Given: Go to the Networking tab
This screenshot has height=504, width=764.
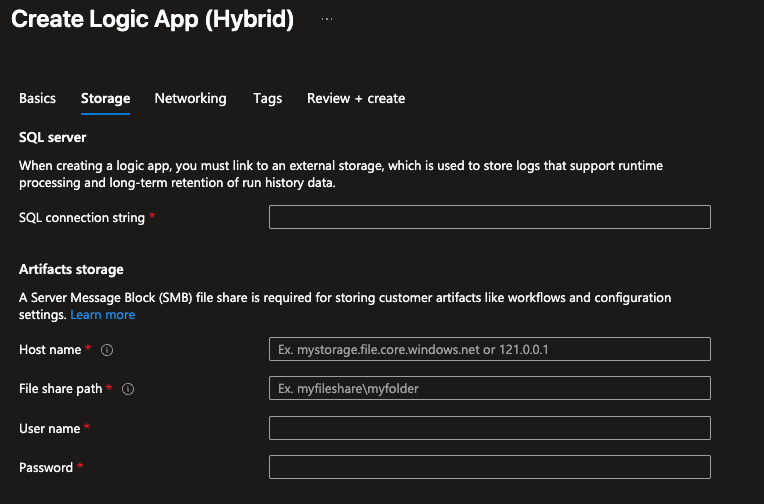Looking at the screenshot, I should coord(191,98).
